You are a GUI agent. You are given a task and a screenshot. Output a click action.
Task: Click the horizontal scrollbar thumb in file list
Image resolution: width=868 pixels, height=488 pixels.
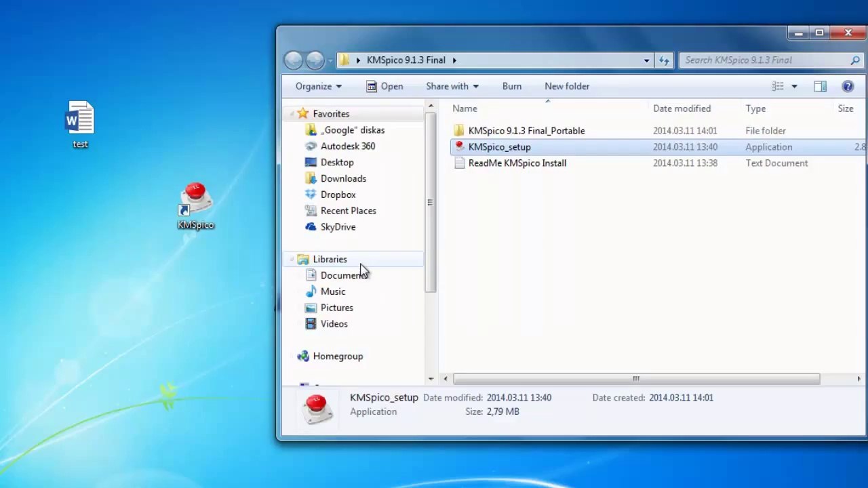click(x=636, y=379)
